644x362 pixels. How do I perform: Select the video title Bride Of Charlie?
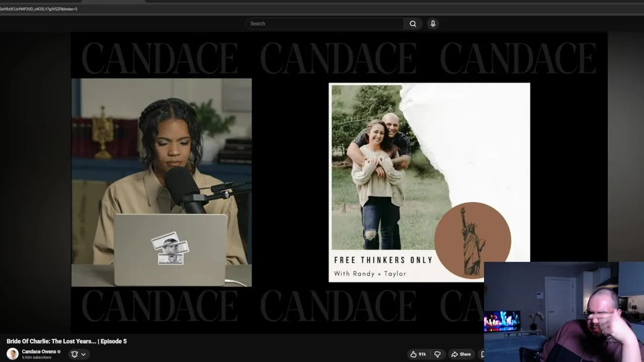pyautogui.click(x=66, y=341)
